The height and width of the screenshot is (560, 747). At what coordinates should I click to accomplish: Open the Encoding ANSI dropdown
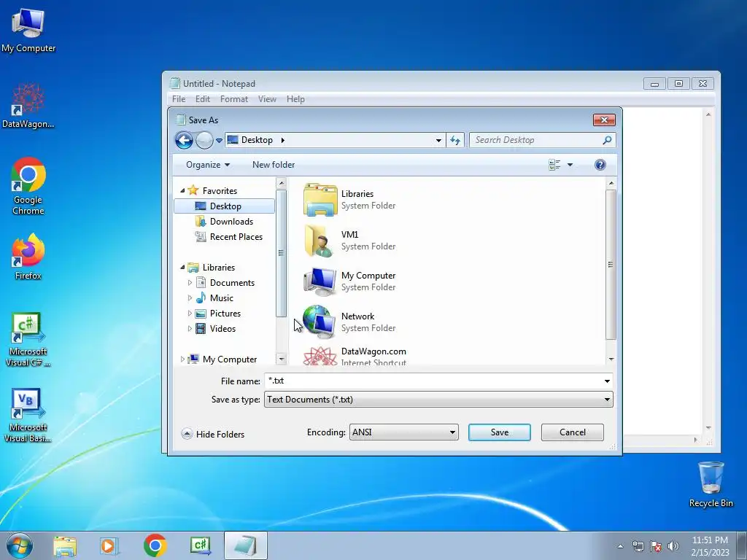click(403, 432)
